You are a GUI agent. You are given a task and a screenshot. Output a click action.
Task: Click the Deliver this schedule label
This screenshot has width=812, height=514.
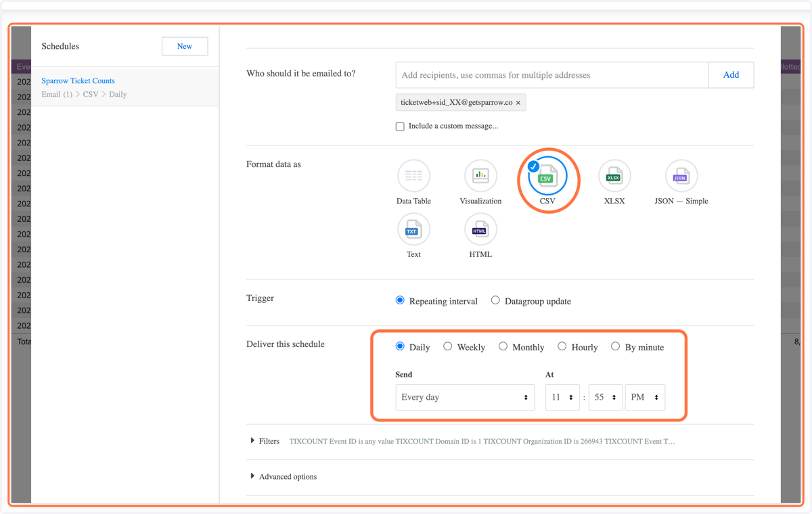pos(286,344)
